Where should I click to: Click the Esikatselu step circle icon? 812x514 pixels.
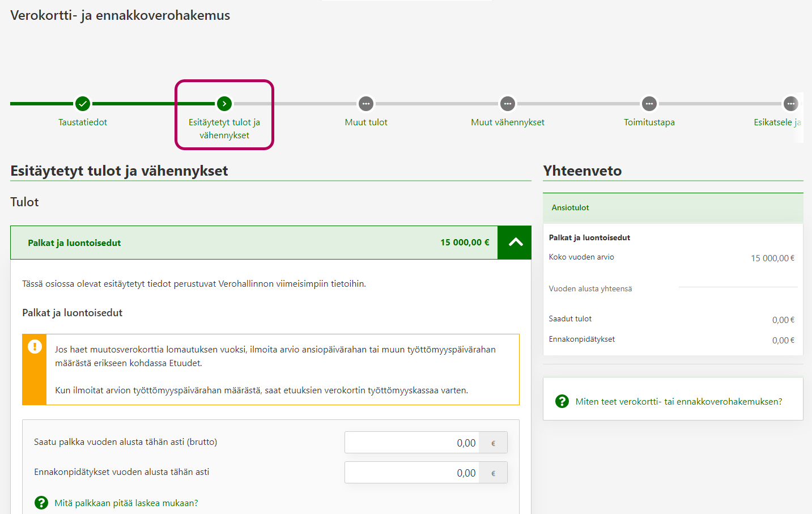(x=790, y=104)
